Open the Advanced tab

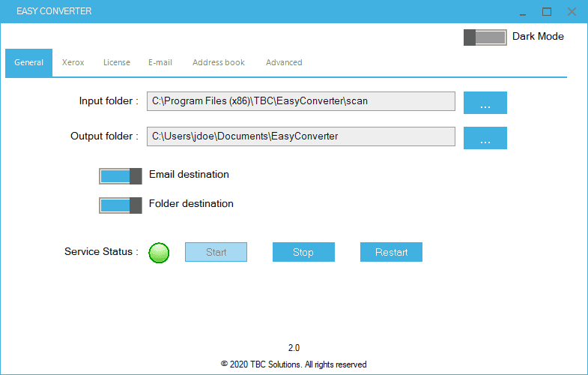[x=284, y=62]
